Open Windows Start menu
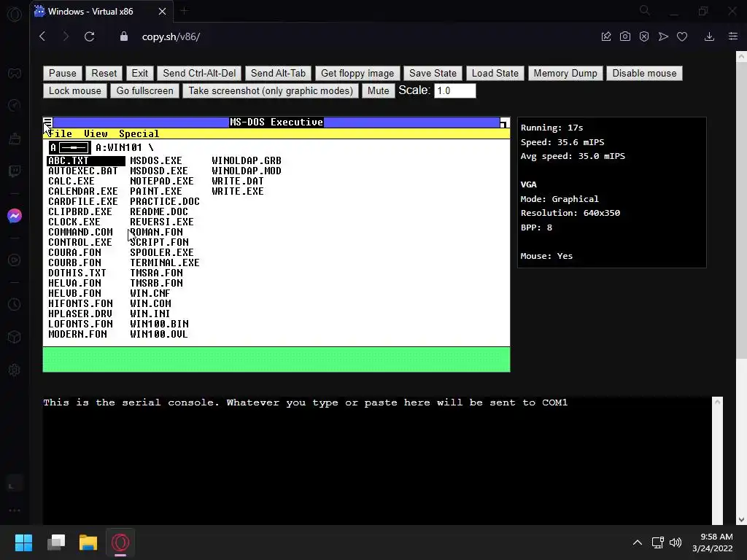747x560 pixels. 23,542
